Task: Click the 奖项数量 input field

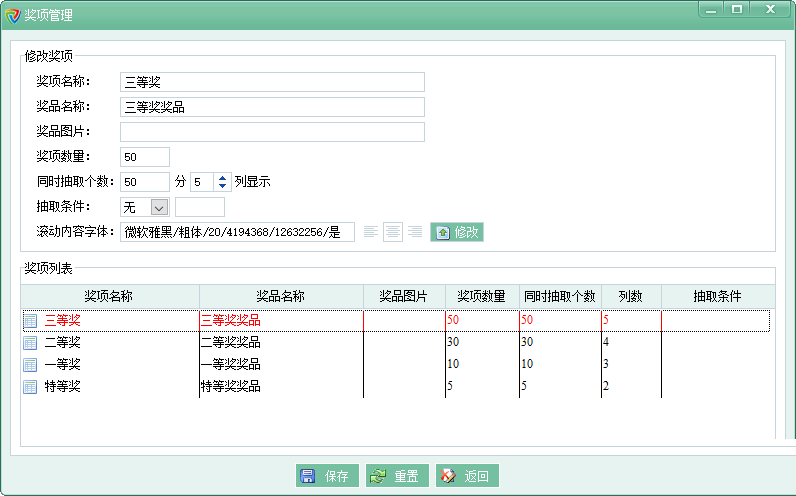Action: coord(145,157)
